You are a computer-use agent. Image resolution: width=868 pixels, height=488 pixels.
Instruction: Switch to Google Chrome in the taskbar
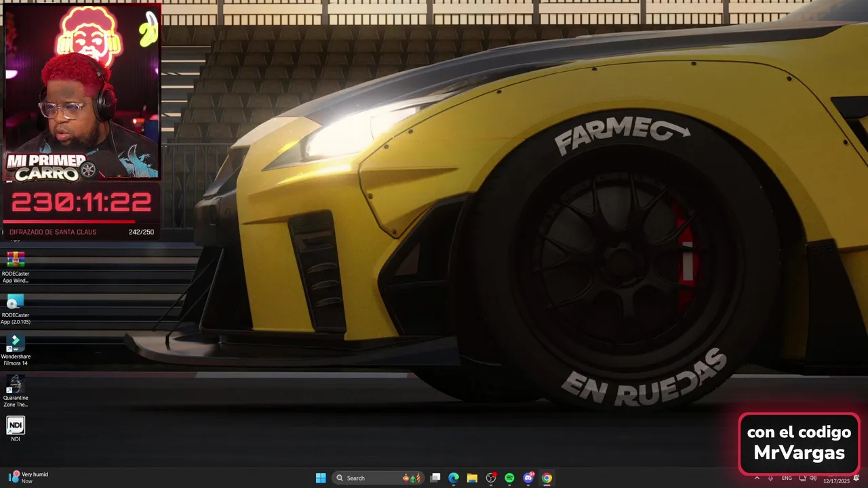coord(547,478)
